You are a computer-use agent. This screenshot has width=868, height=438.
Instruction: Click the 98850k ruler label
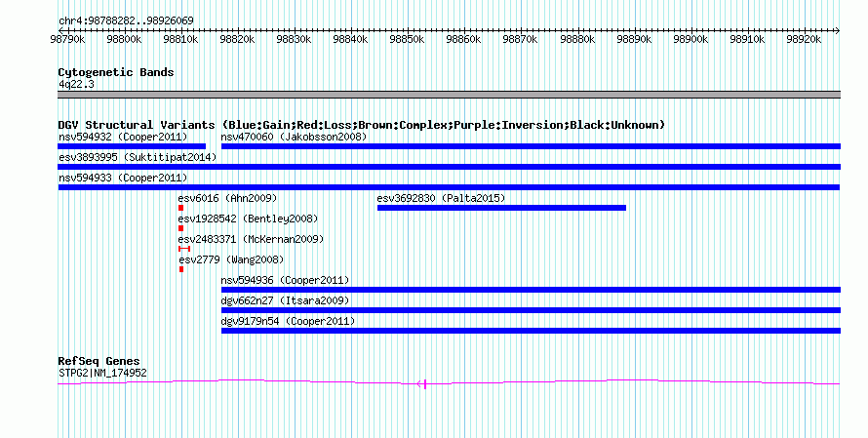click(x=407, y=39)
